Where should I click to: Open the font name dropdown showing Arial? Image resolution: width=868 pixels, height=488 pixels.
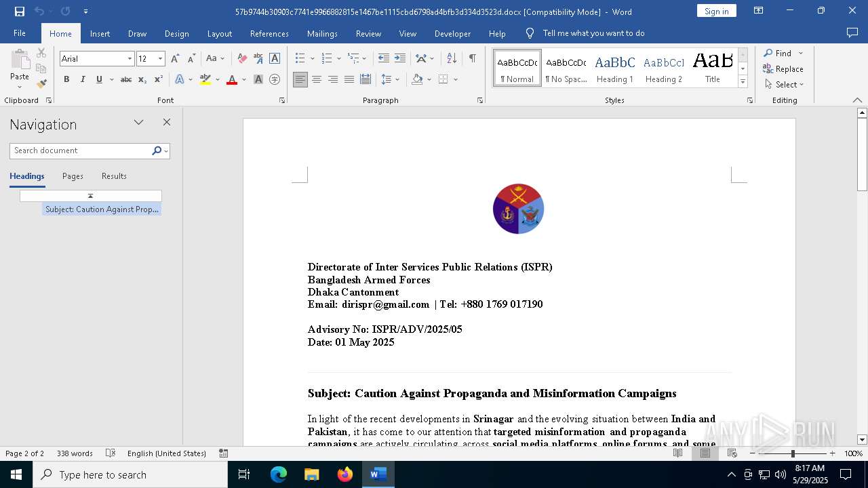tap(130, 59)
